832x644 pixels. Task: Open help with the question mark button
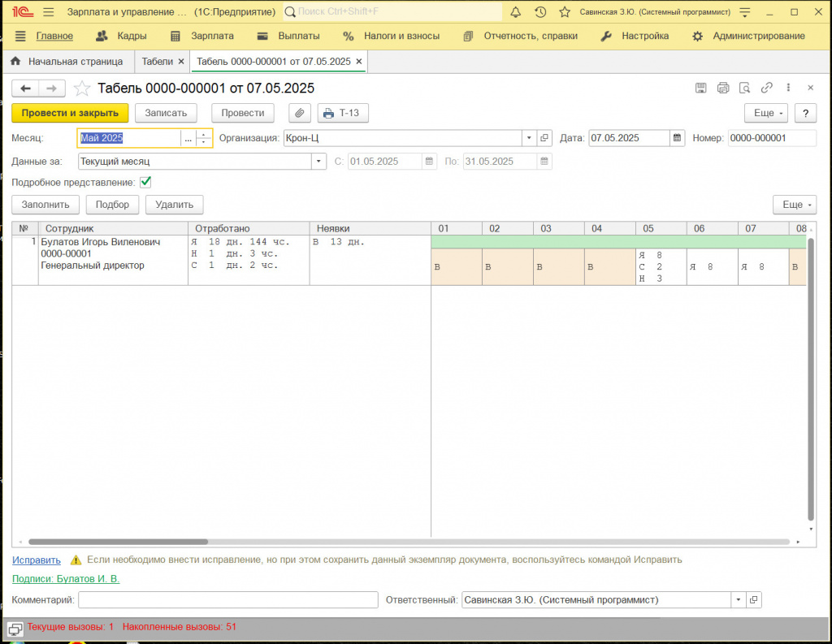click(x=805, y=113)
